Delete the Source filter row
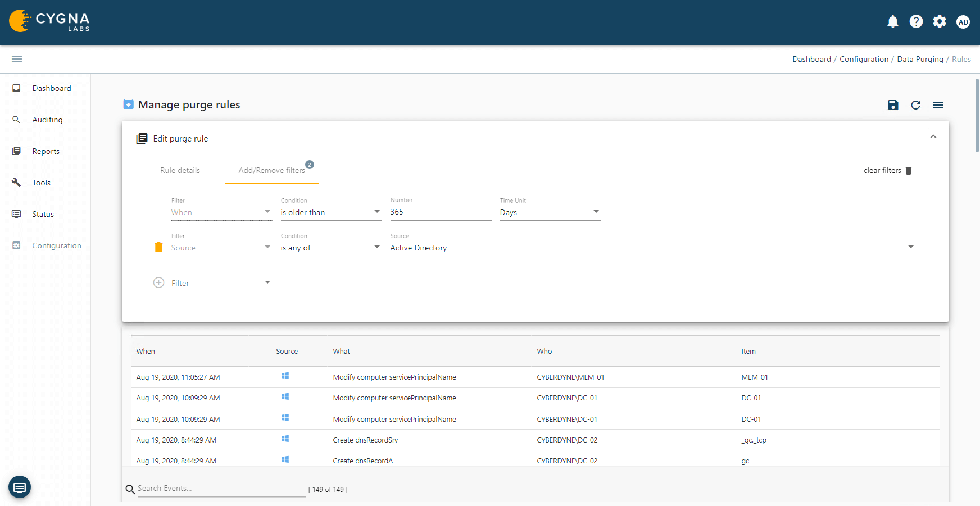Viewport: 980px width, 506px height. pyautogui.click(x=158, y=248)
